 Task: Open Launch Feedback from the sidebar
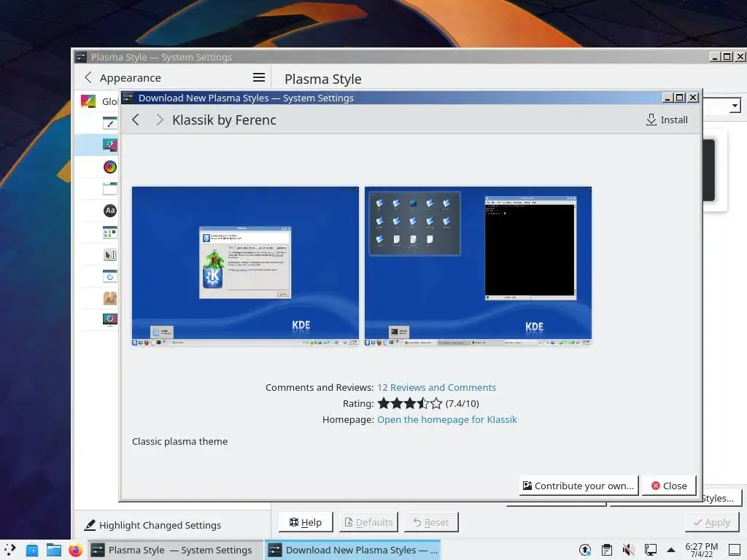(110, 276)
